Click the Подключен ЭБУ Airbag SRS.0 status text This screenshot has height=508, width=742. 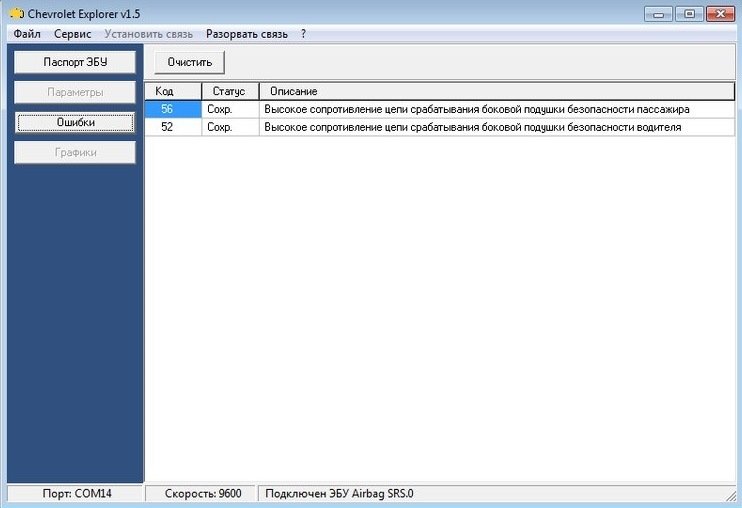tap(339, 493)
